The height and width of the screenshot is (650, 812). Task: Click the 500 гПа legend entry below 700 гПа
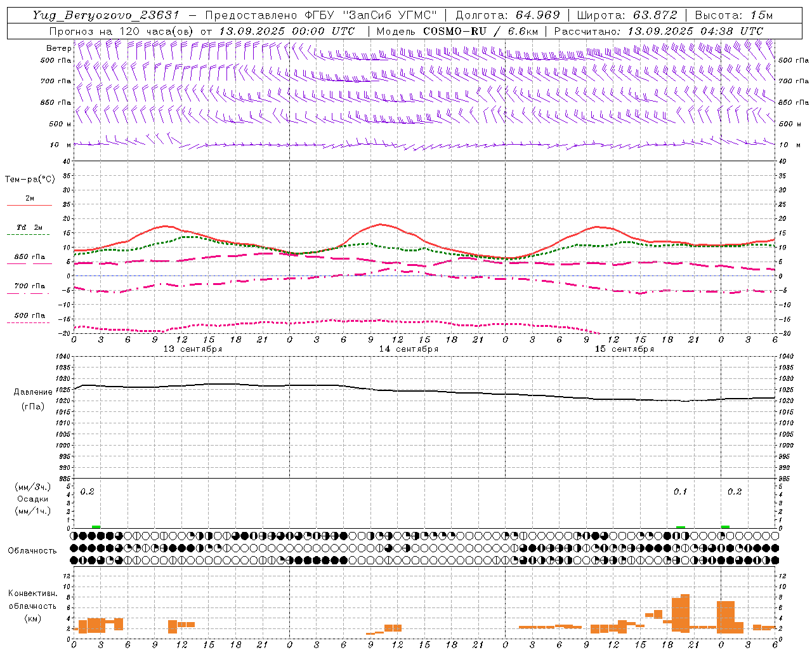point(29,315)
